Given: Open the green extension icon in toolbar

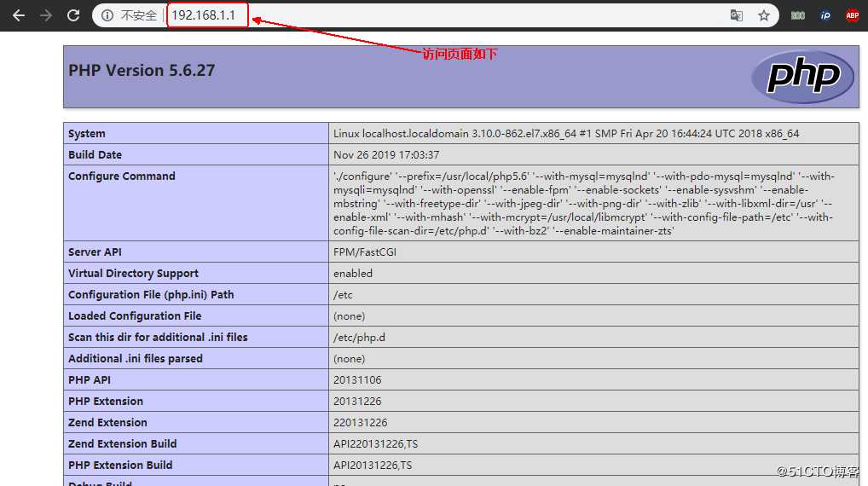Looking at the screenshot, I should 798,15.
